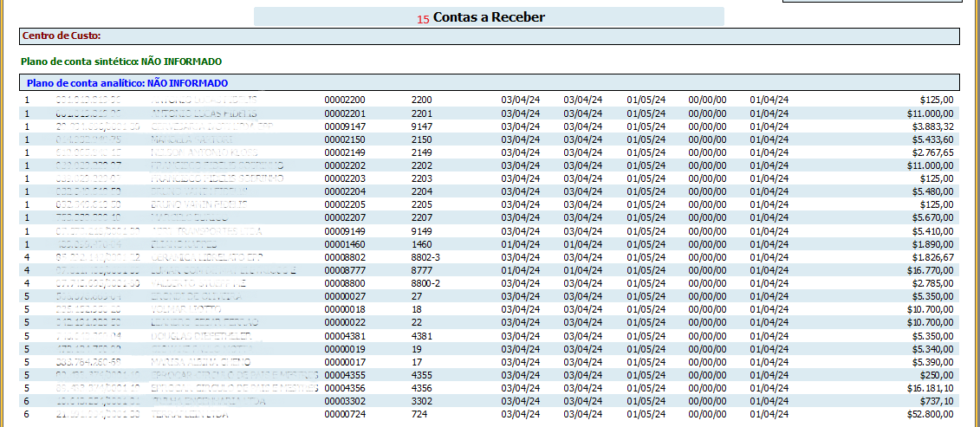Image resolution: width=980 pixels, height=427 pixels.
Task: Click document number 00003302
Action: tap(344, 401)
